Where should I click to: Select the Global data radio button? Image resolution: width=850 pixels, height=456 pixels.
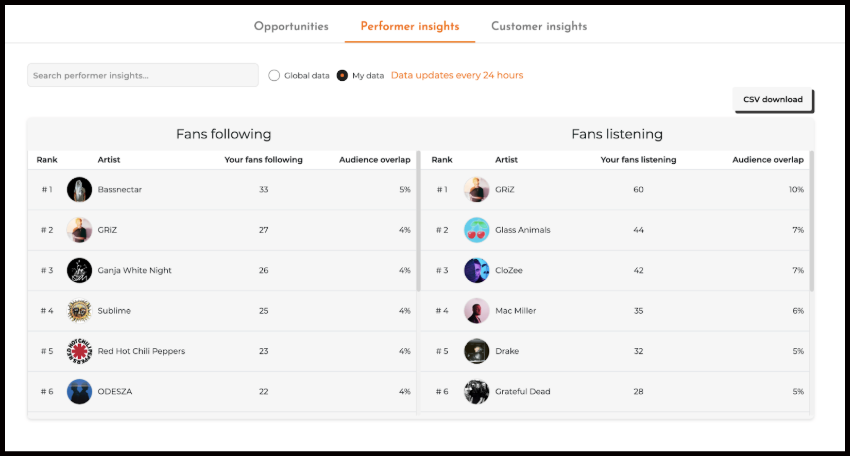(274, 75)
